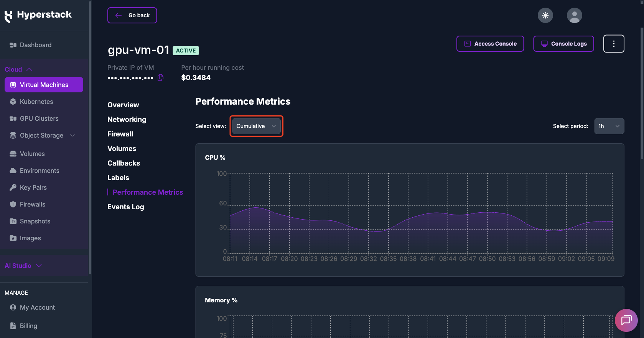Screen dimensions: 644x338
Task: Switch to Volumes tab of VM
Action: pos(122,149)
